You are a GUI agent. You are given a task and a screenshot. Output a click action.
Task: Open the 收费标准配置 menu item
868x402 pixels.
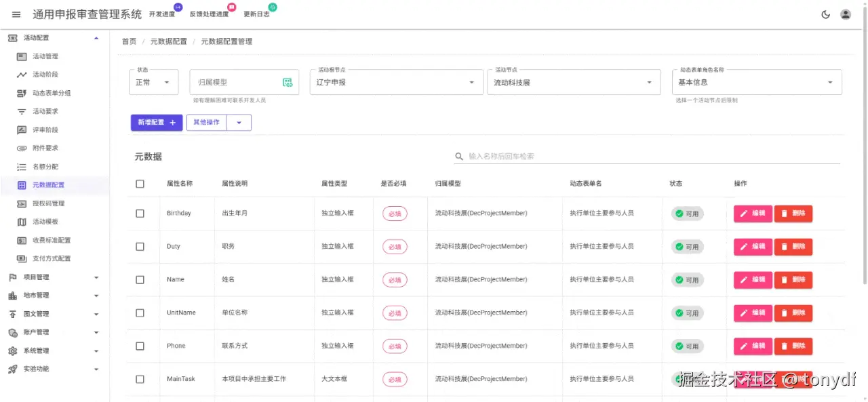[x=54, y=240]
